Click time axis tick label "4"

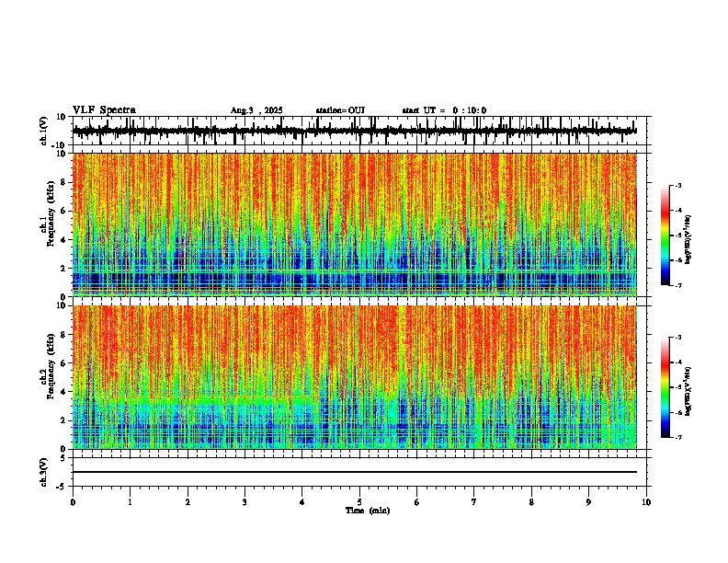coord(302,502)
